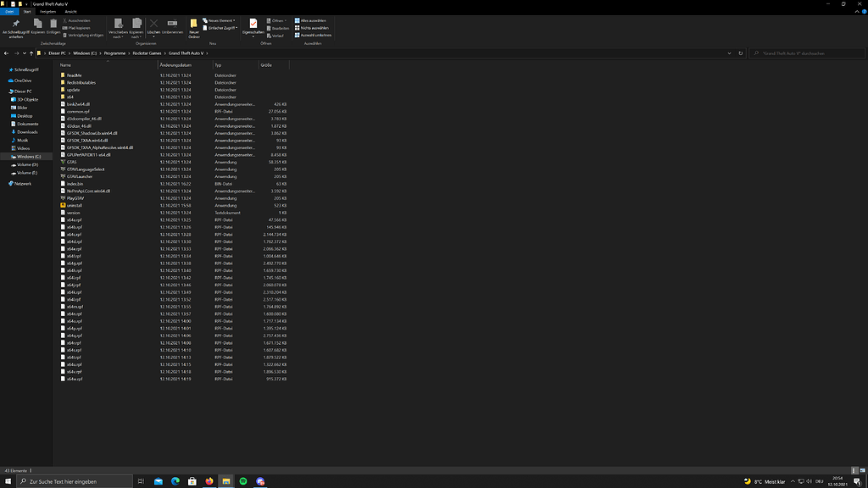
Task: Select the Start ribbon tab
Action: point(27,12)
